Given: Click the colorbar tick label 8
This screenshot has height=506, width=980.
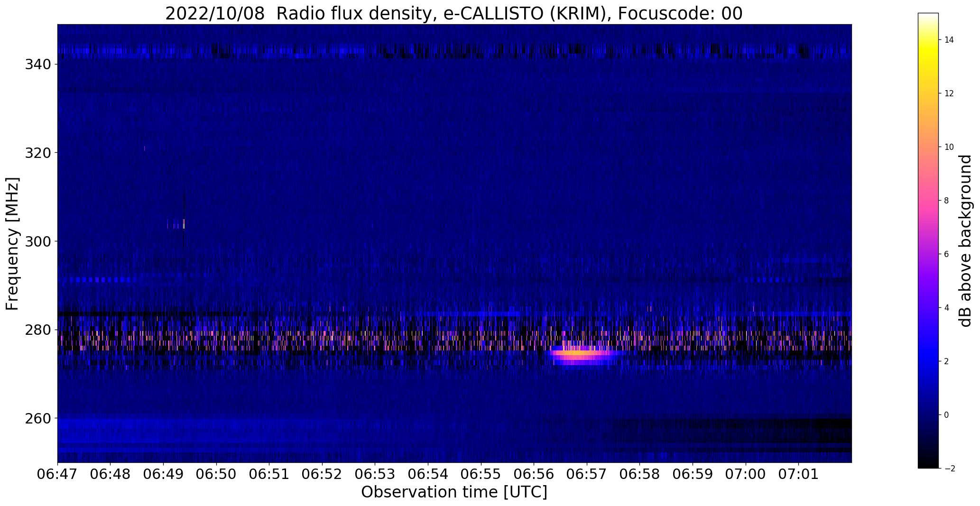Looking at the screenshot, I should [947, 201].
